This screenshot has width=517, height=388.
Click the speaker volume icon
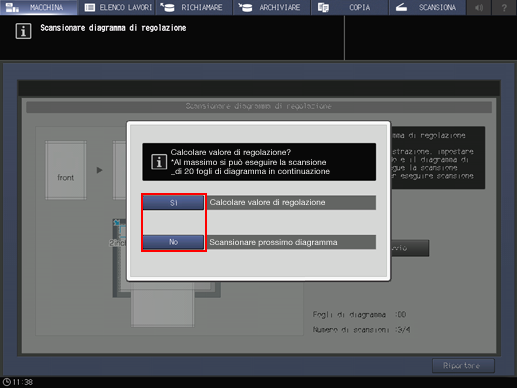pyautogui.click(x=479, y=7)
